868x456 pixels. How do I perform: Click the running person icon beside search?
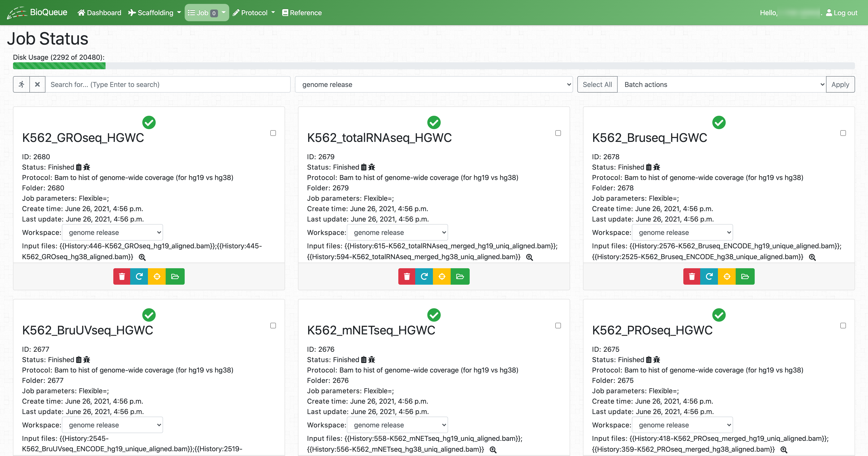point(22,84)
